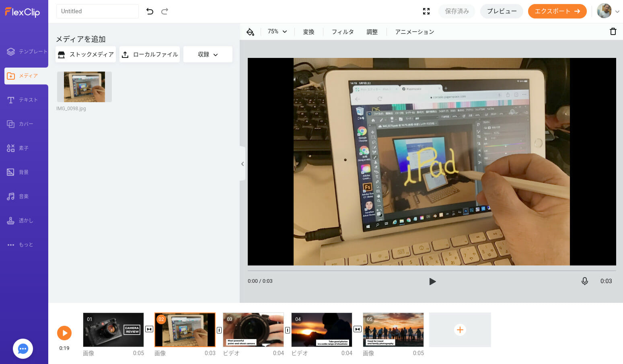This screenshot has height=364, width=623.
Task: Select the メディア media tab
Action: [26, 76]
